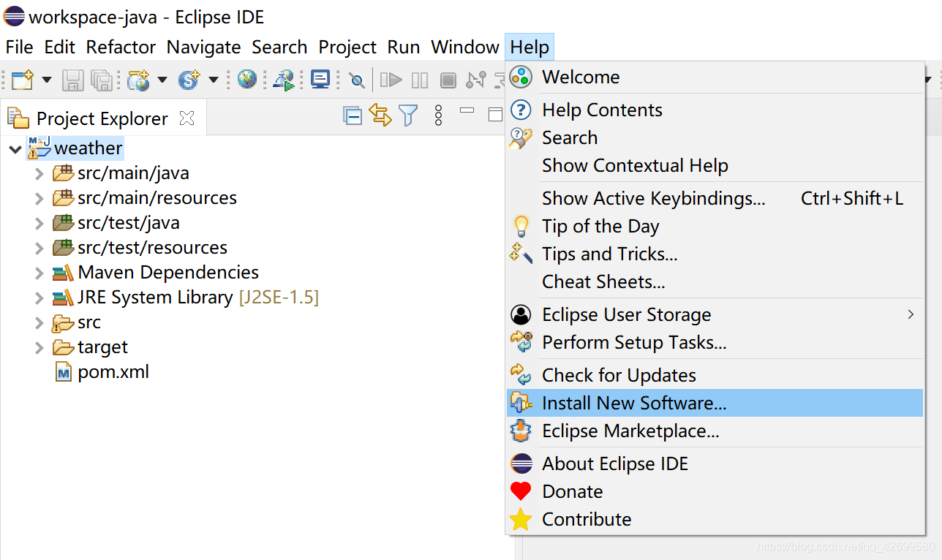
Task: Collapse All in Project Explorer
Action: [x=353, y=116]
